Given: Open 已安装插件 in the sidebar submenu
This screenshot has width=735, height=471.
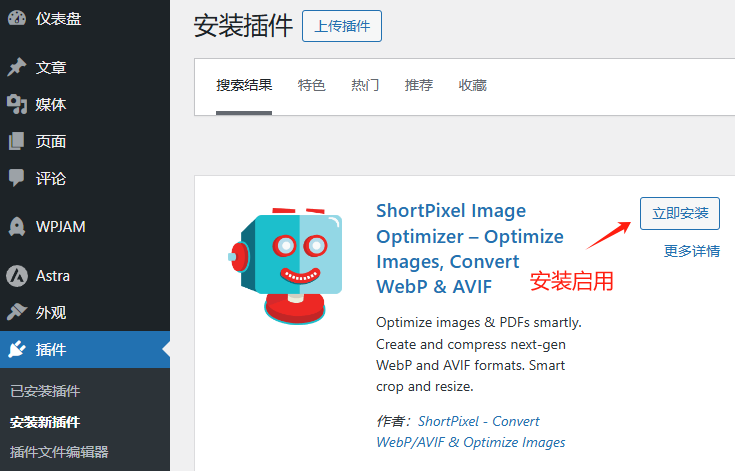Looking at the screenshot, I should tap(45, 391).
